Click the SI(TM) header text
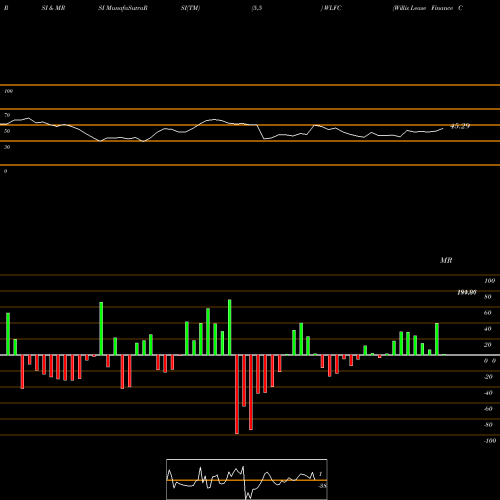 click(190, 8)
